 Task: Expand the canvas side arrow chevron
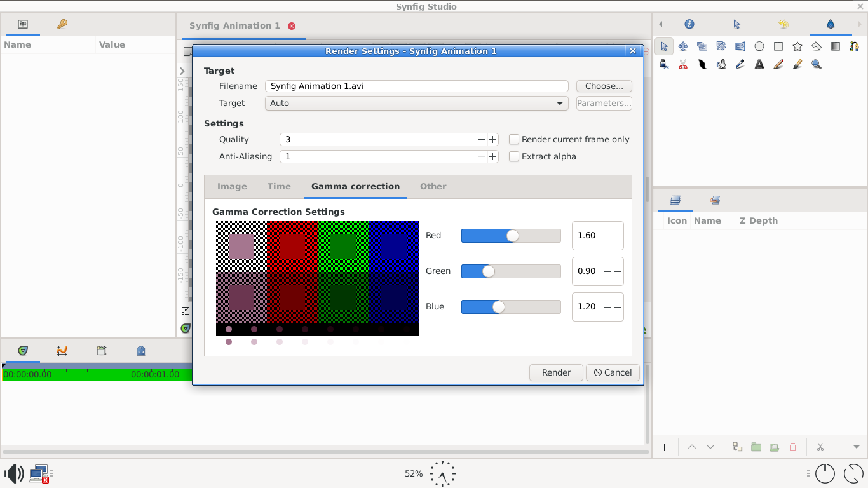point(182,71)
